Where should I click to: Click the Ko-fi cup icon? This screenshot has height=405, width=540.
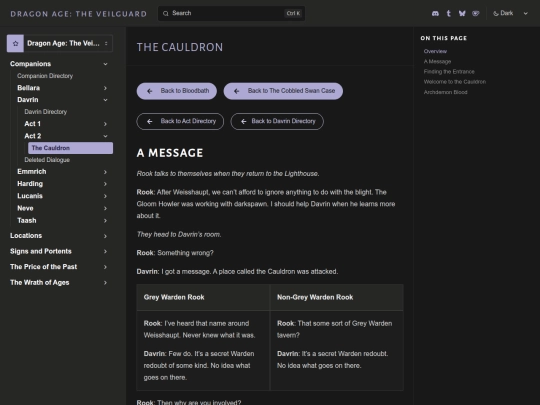pos(476,13)
